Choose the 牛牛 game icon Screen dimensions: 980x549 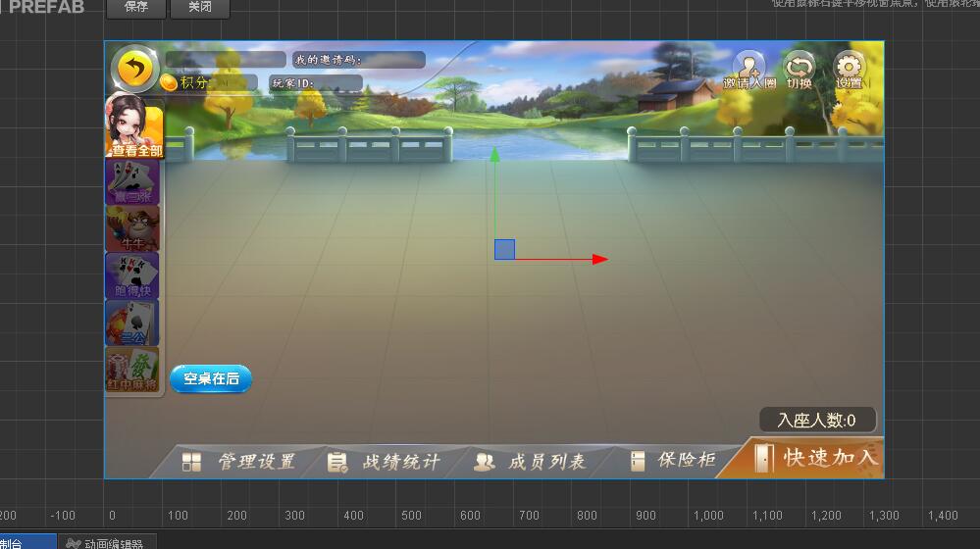pos(131,229)
